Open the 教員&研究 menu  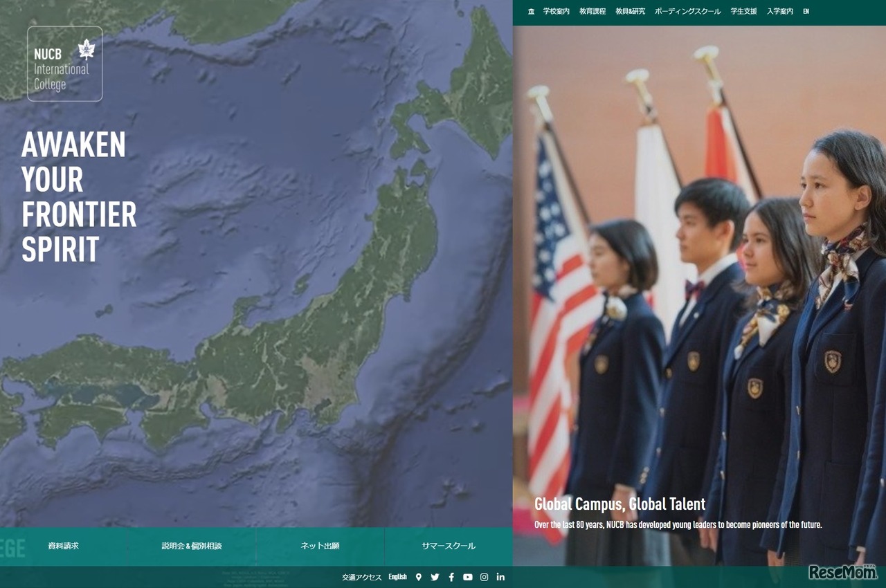[x=630, y=12]
